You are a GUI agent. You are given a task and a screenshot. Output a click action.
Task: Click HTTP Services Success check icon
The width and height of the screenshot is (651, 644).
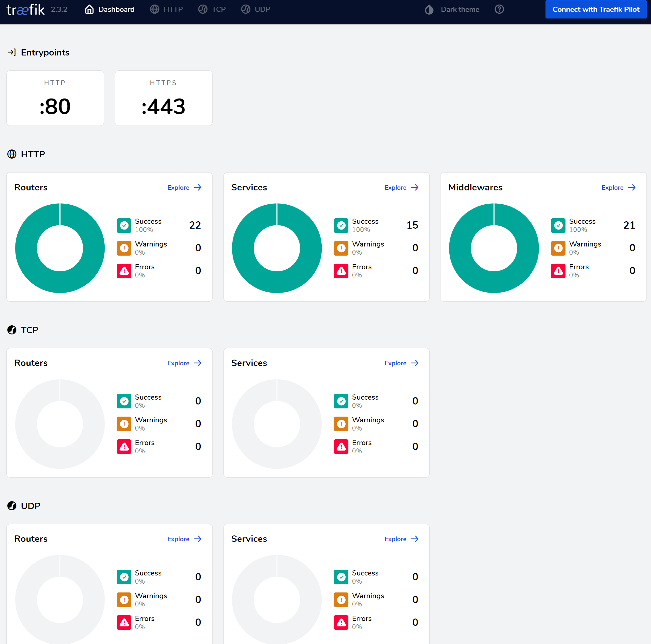(341, 226)
